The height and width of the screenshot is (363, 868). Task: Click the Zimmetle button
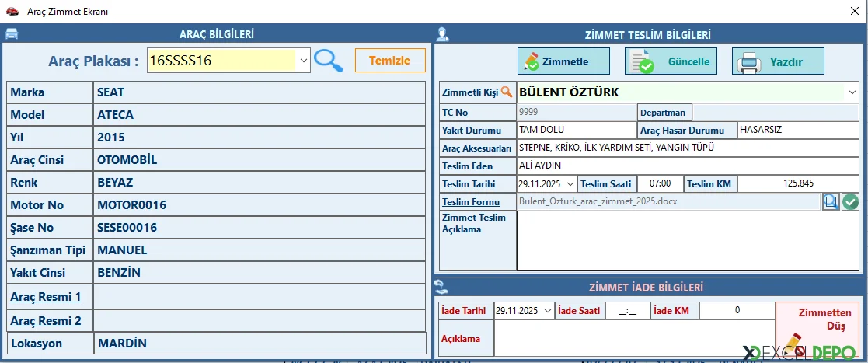(563, 61)
